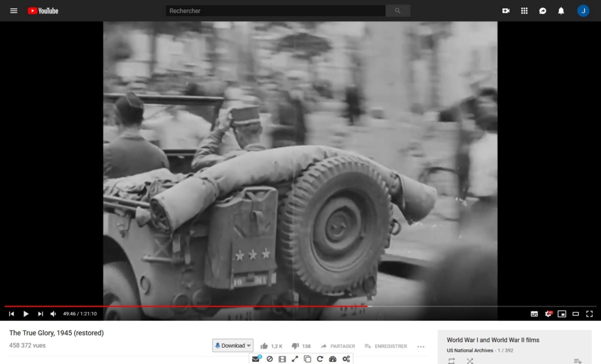Click the '458 372 vues' view count

point(27,345)
